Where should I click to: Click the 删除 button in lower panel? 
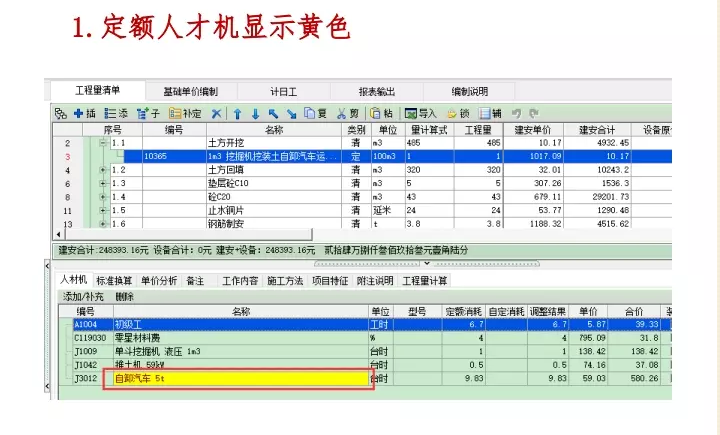(124, 297)
